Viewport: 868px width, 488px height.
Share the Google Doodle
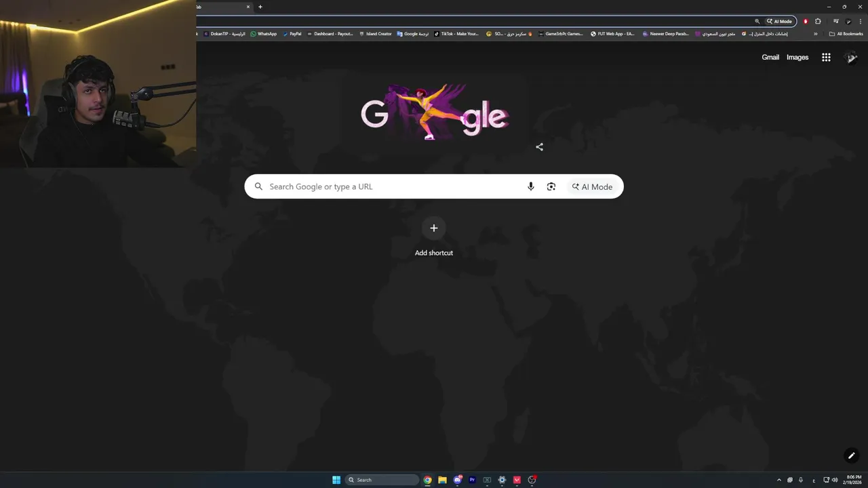click(x=539, y=146)
